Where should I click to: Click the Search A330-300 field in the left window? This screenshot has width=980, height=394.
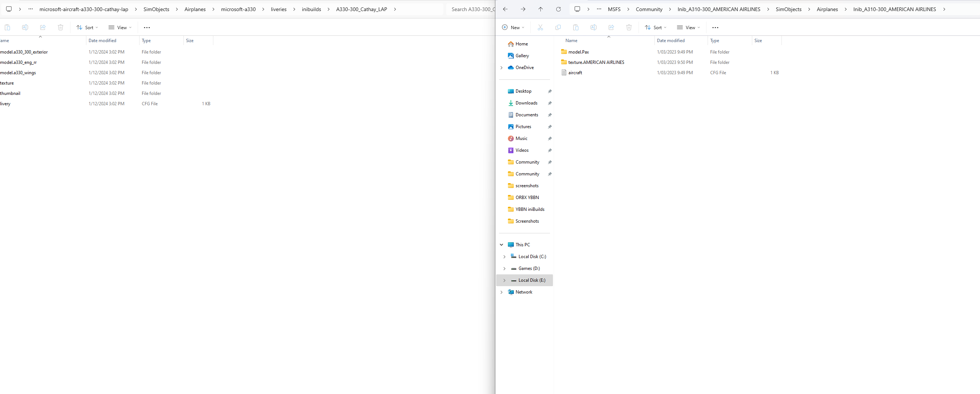click(471, 9)
